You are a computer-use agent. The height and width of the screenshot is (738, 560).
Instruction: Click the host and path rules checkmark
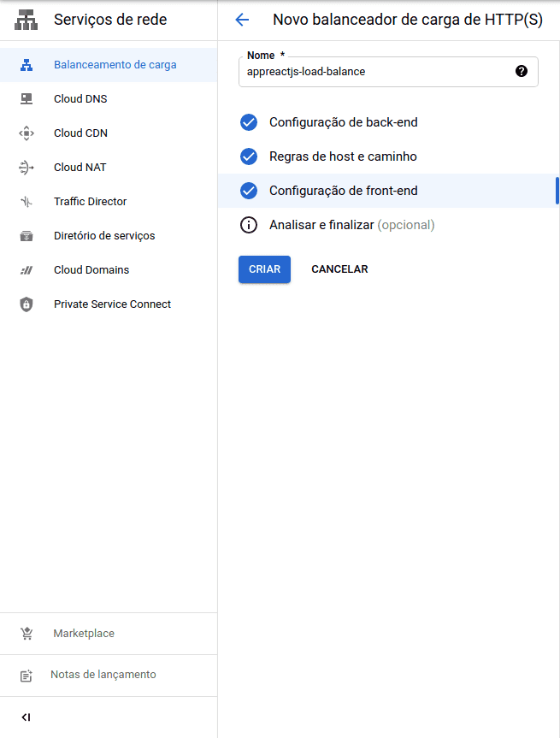point(249,156)
